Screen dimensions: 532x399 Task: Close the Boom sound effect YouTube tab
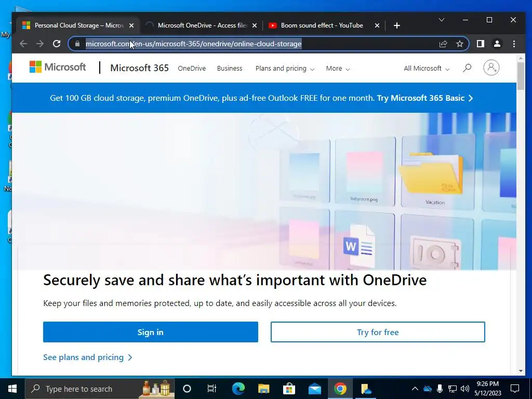(x=377, y=25)
